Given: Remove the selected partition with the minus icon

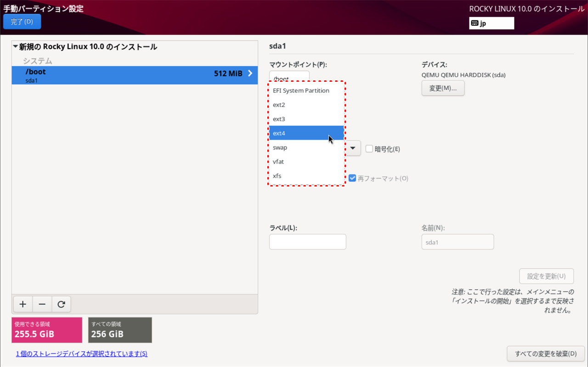Looking at the screenshot, I should (42, 304).
